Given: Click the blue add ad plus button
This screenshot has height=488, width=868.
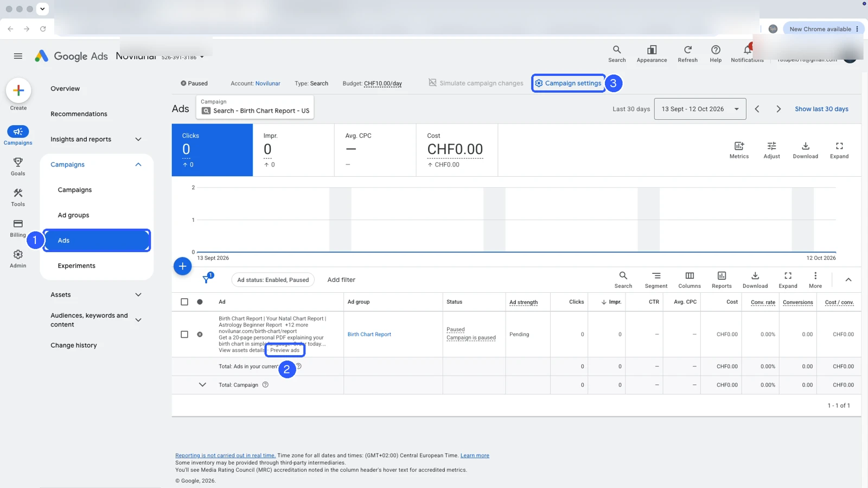Looking at the screenshot, I should pos(183,266).
